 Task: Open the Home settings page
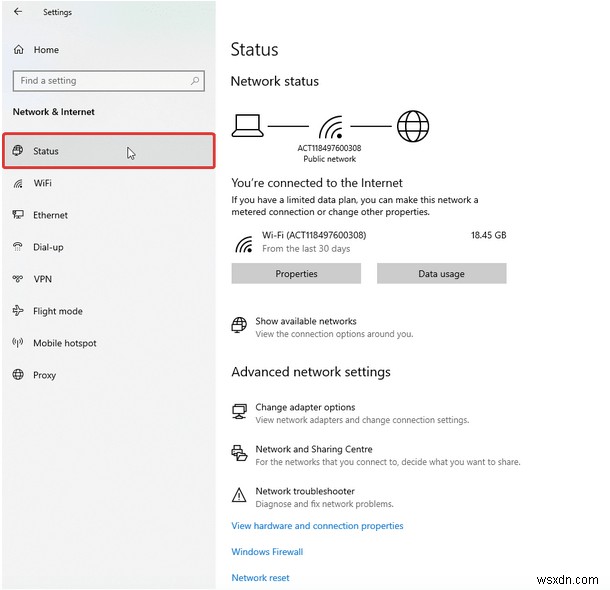coord(46,50)
